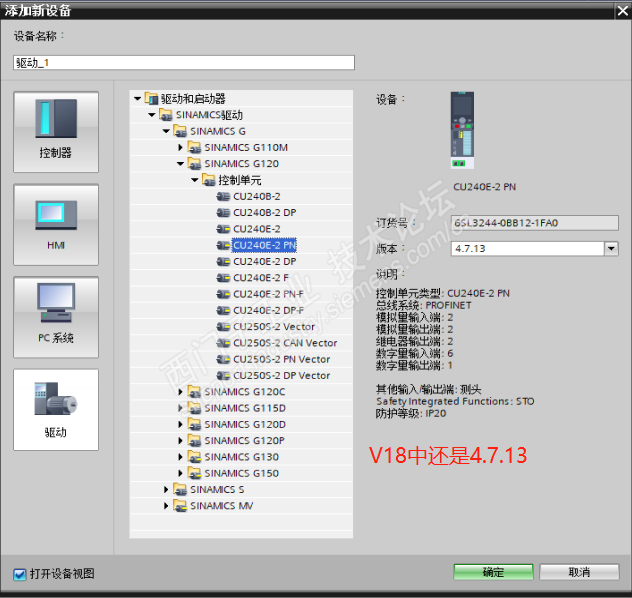Expand the SINAMICS G120C node
632x598 pixels.
click(x=180, y=392)
